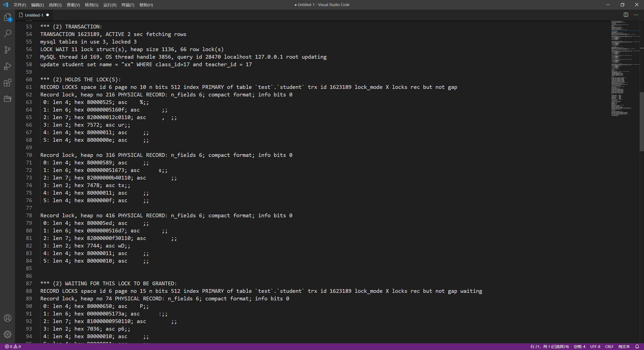Open the Accounts icon in activity bar
The width and height of the screenshot is (644, 350).
point(8,318)
